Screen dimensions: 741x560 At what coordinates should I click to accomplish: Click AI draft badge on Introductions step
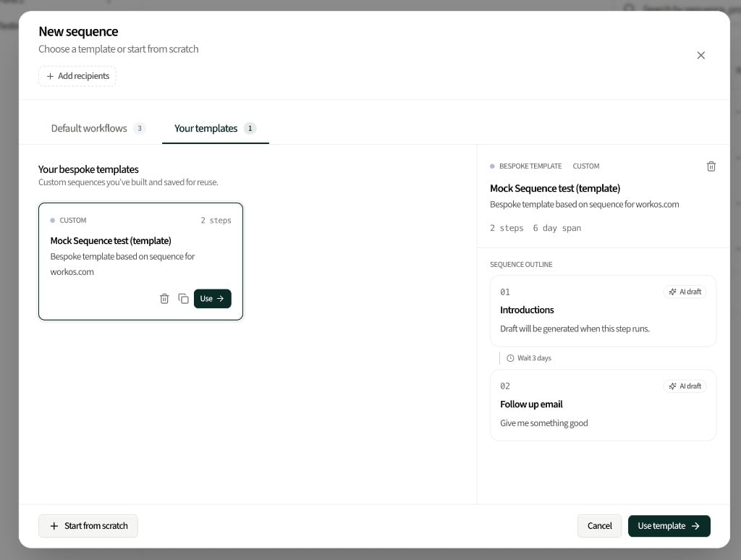coord(685,292)
